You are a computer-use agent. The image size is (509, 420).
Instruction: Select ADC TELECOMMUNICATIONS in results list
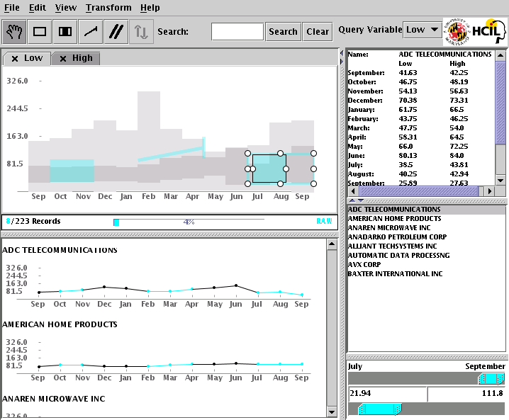click(x=426, y=210)
